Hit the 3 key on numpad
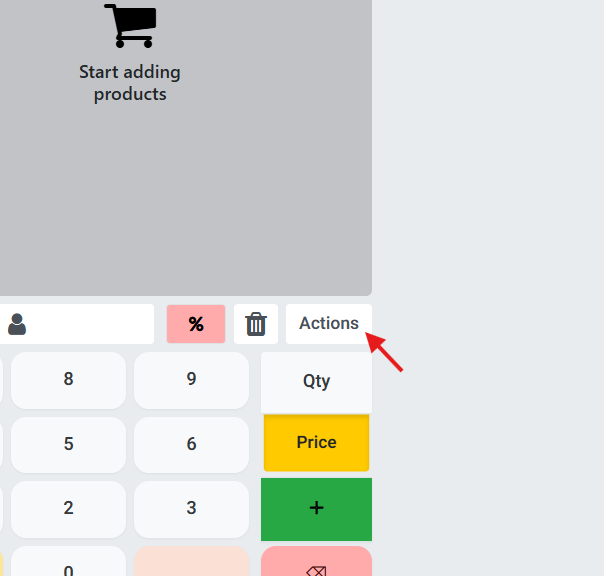604x576 pixels. click(x=191, y=508)
